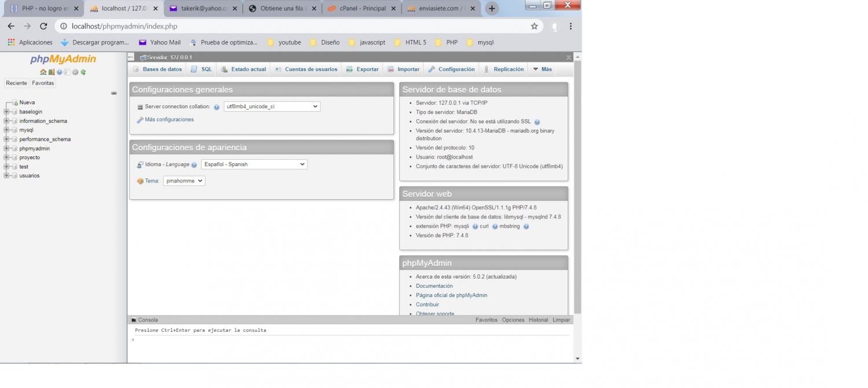Show the Reciente tables list
The width and height of the screenshot is (868, 388).
tap(16, 83)
